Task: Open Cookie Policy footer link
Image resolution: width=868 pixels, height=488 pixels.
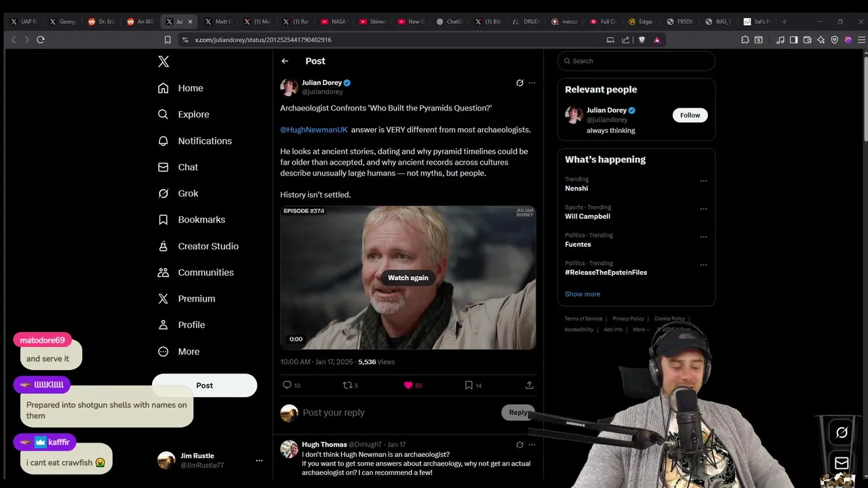Action: coord(669,319)
